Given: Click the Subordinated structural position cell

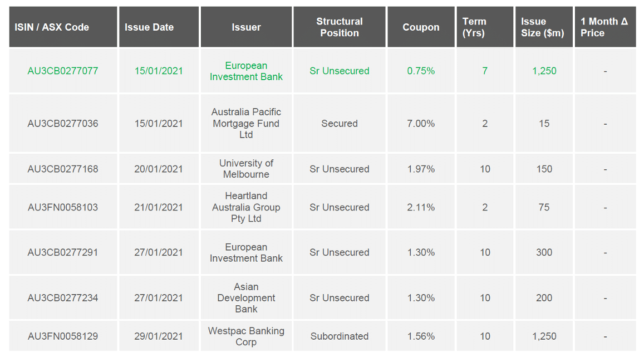Looking at the screenshot, I should coord(339,336).
